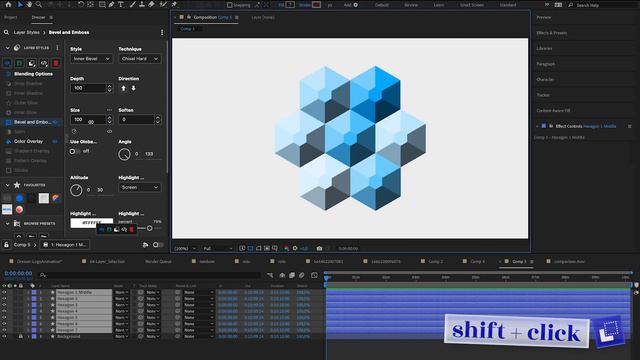Open the Graph Editor icon in the timeline
640x360 pixels.
(314, 276)
